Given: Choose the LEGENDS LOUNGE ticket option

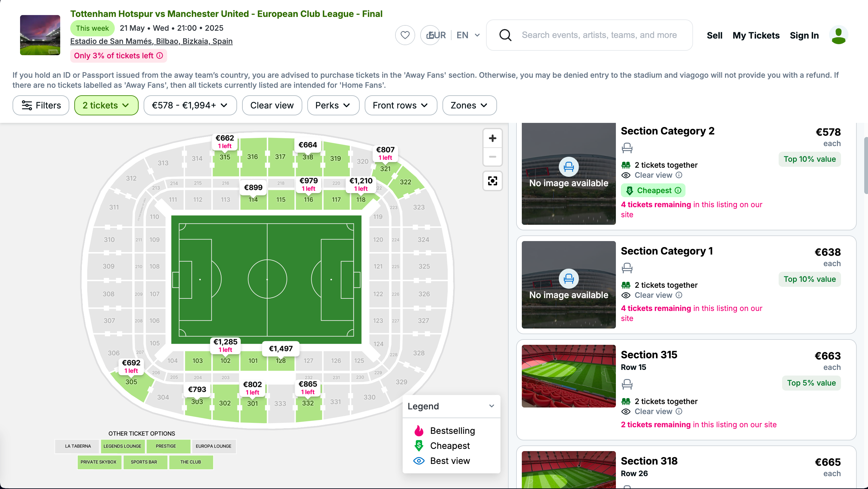Looking at the screenshot, I should [122, 446].
